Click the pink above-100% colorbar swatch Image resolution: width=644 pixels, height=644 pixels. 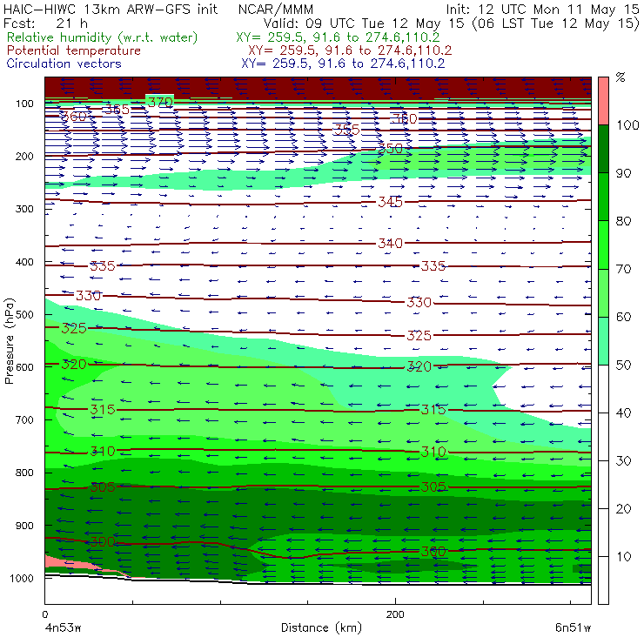pos(603,101)
